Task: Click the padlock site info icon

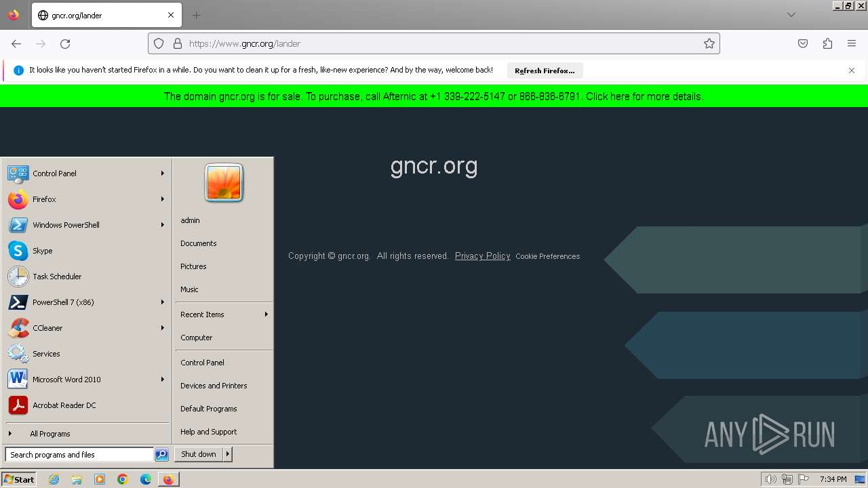Action: pos(178,43)
